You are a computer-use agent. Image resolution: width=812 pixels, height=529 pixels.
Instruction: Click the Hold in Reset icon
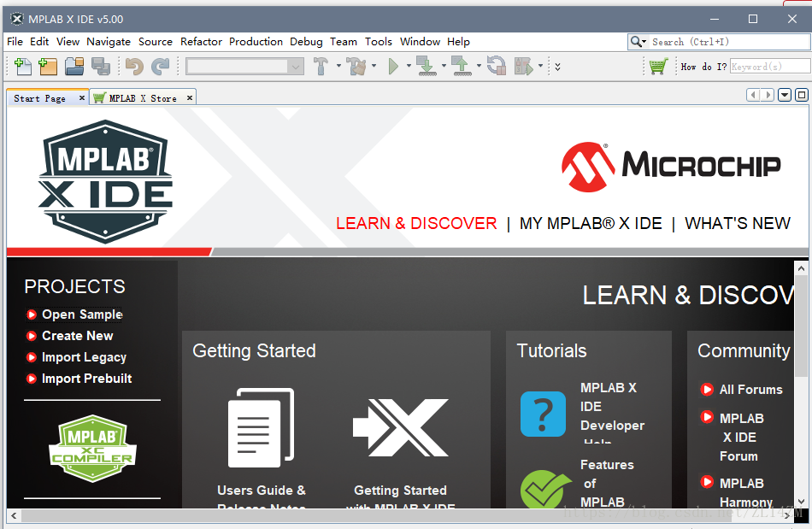pyautogui.click(x=497, y=66)
